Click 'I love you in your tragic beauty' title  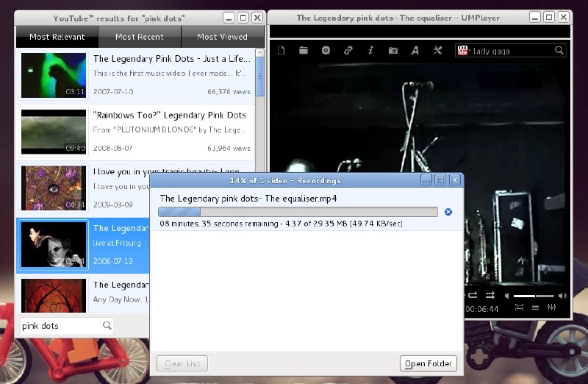167,171
